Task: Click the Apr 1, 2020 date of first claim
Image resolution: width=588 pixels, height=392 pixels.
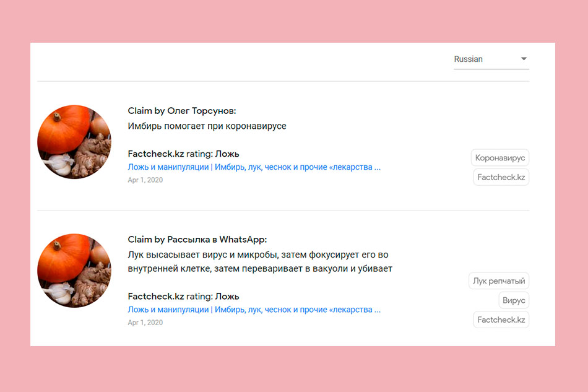Action: (145, 180)
